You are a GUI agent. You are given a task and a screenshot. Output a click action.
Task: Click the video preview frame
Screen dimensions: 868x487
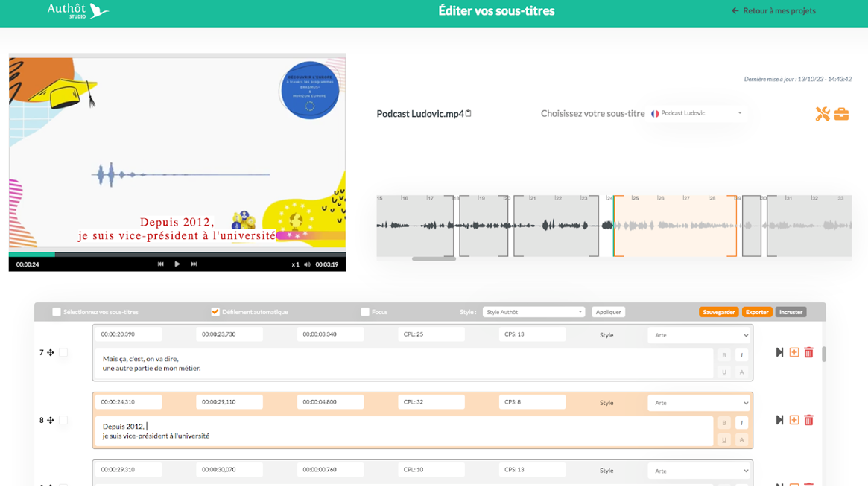pos(177,152)
